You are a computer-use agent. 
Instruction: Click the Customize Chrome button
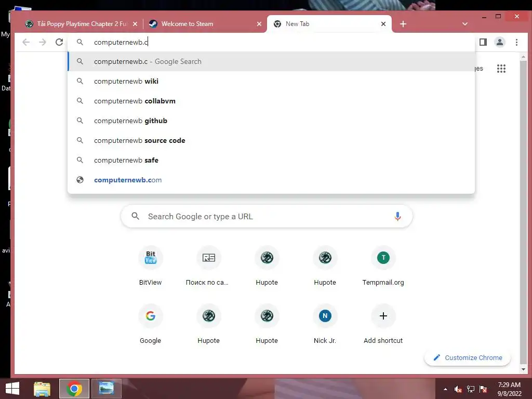[x=468, y=357]
